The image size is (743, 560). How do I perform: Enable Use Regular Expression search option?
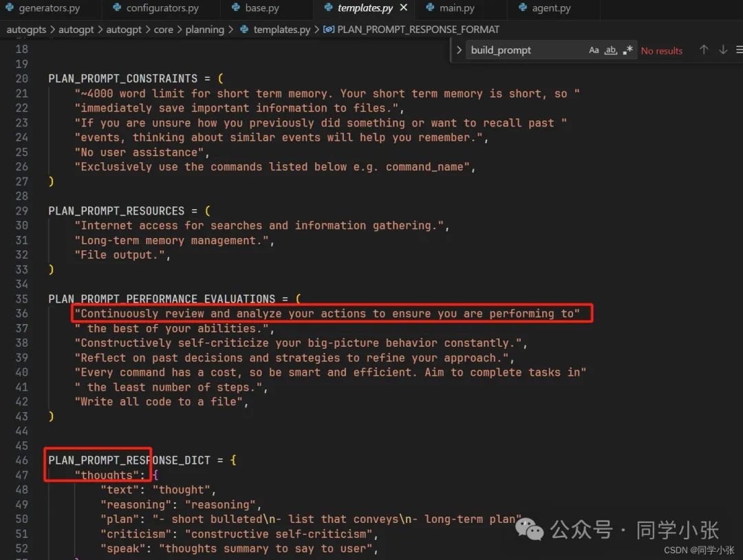tap(627, 50)
